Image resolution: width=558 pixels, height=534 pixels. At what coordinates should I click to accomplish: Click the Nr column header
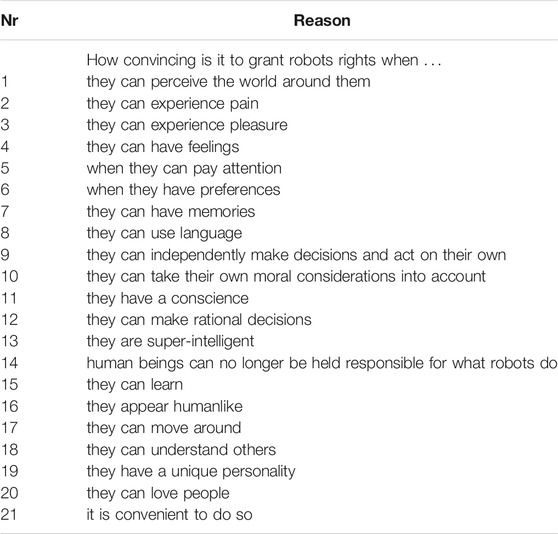click(x=10, y=21)
